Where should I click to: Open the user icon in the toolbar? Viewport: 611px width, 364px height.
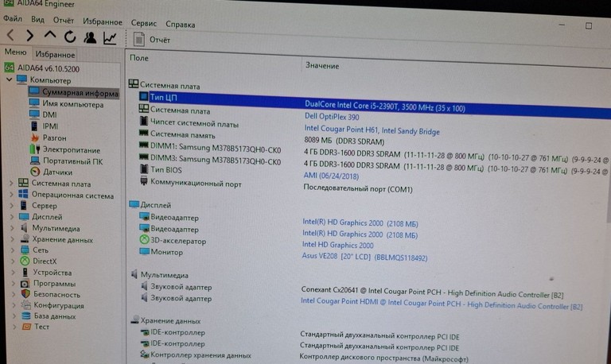click(90, 37)
